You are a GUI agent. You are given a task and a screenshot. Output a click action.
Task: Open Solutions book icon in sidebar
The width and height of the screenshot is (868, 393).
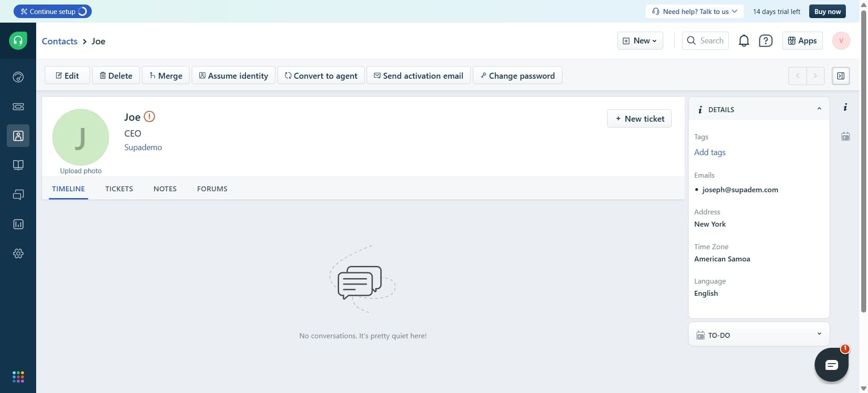(18, 165)
